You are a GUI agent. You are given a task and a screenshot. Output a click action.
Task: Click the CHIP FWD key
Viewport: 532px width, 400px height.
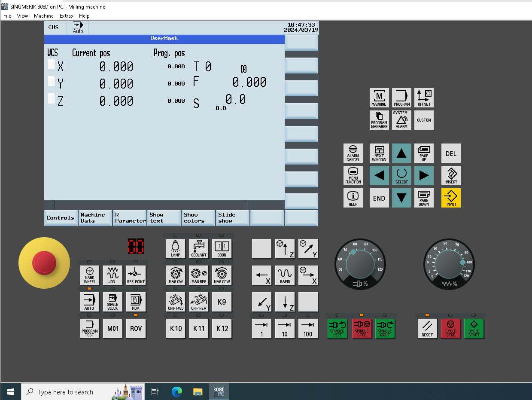[x=175, y=302]
